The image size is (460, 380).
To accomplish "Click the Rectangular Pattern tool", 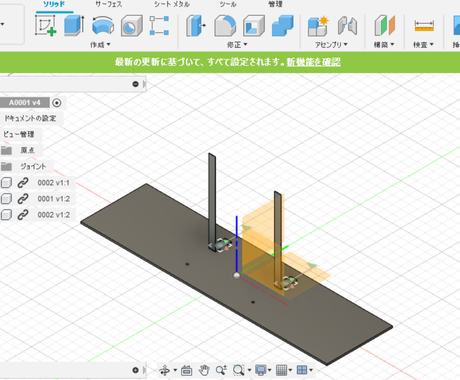I will coord(159,26).
